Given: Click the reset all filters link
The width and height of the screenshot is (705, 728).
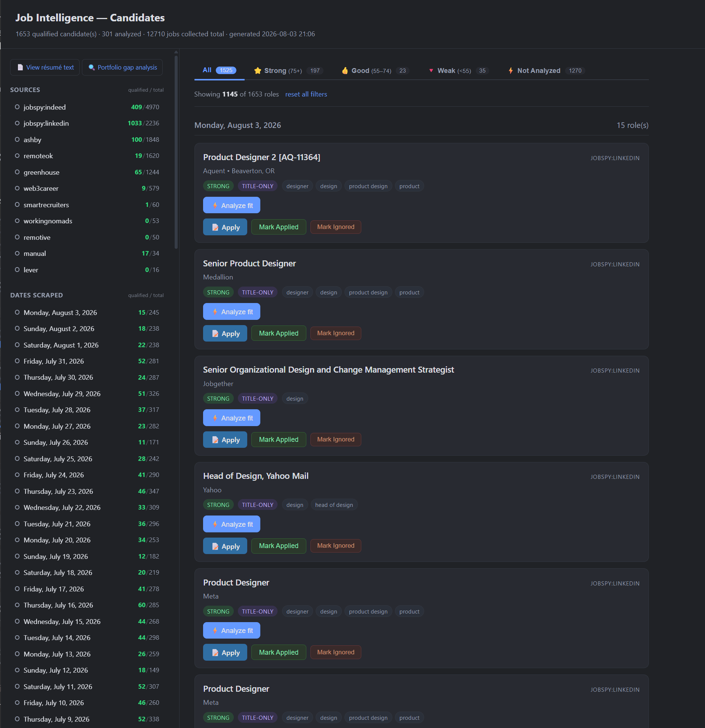Looking at the screenshot, I should (306, 94).
